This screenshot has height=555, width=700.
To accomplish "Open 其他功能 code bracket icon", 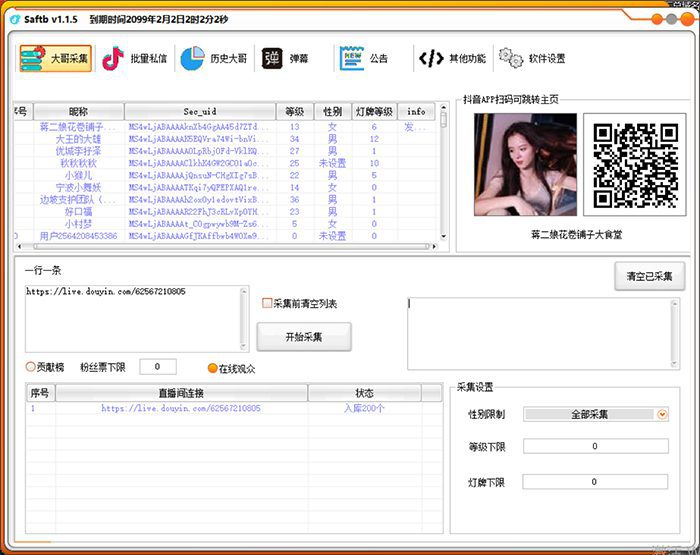I will (431, 58).
